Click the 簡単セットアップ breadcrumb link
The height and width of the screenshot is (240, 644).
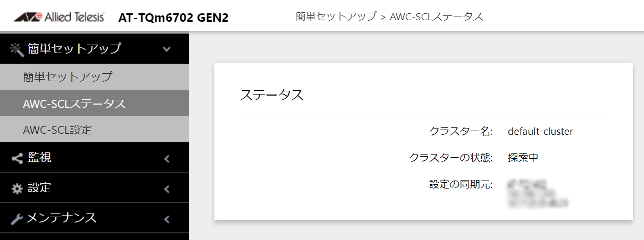336,16
